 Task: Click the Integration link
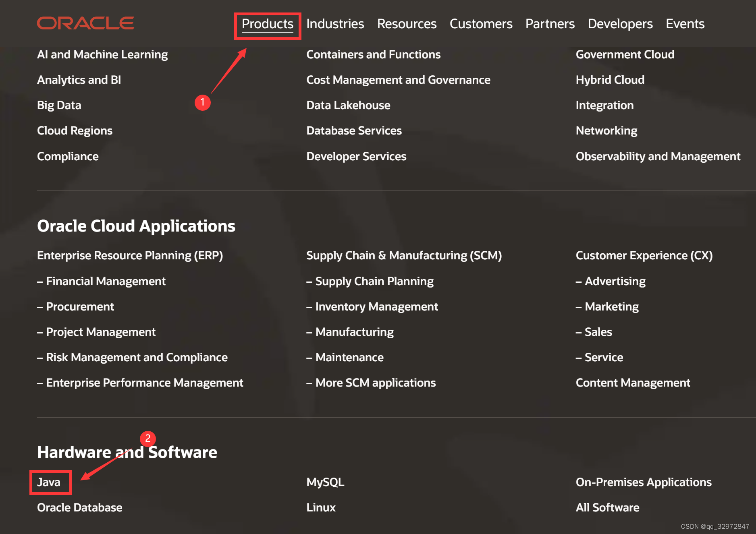pyautogui.click(x=604, y=105)
